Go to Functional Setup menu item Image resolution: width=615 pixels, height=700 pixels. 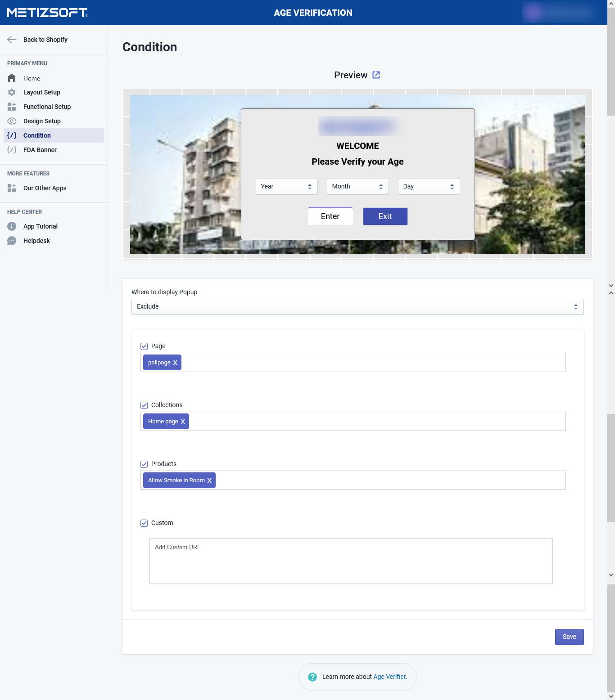pyautogui.click(x=47, y=107)
